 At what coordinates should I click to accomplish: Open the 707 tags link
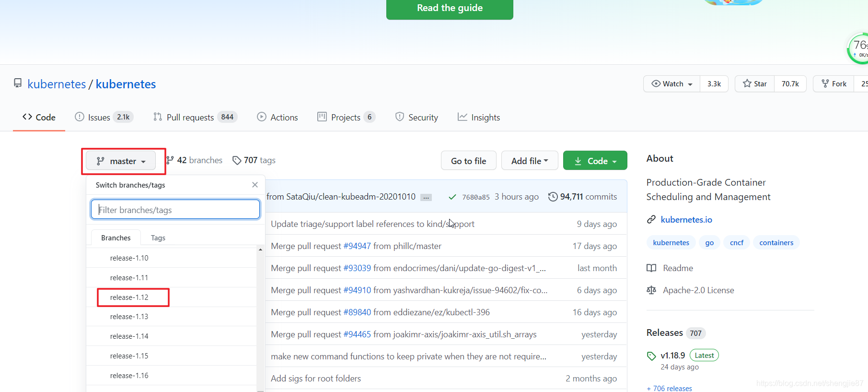click(x=254, y=160)
